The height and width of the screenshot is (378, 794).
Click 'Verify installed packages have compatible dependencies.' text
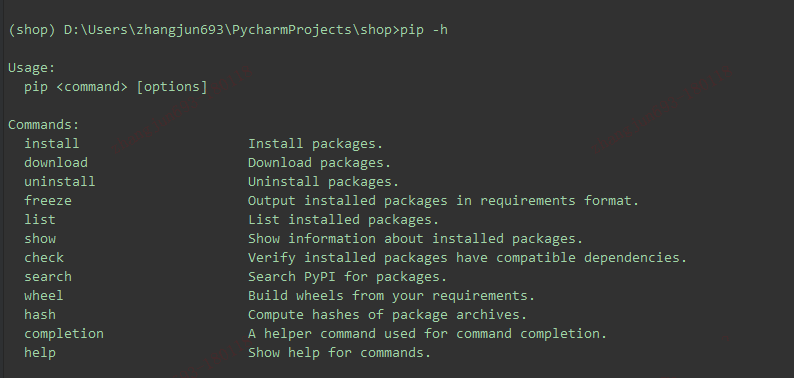(467, 257)
